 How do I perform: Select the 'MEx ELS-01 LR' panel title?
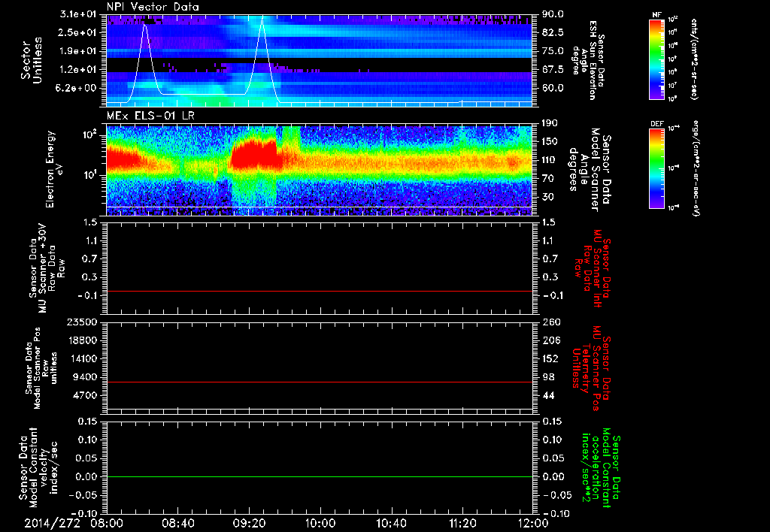[150, 116]
